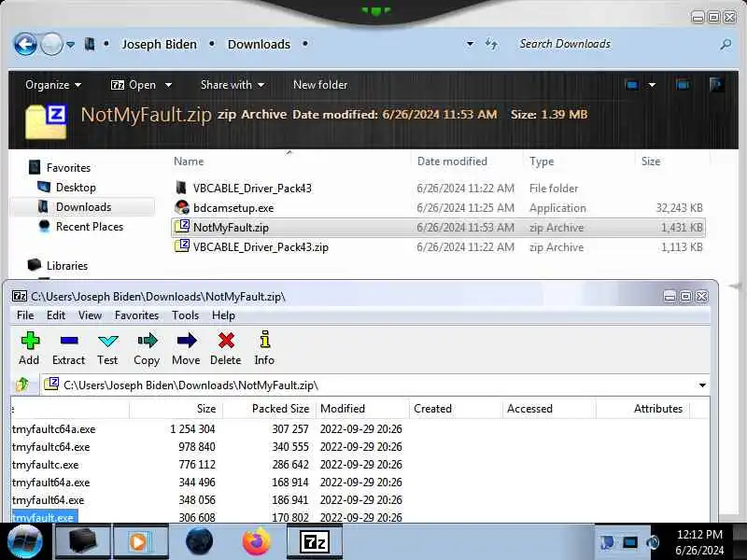Image resolution: width=747 pixels, height=560 pixels.
Task: Select Desktop under Favorites
Action: pyautogui.click(x=76, y=188)
